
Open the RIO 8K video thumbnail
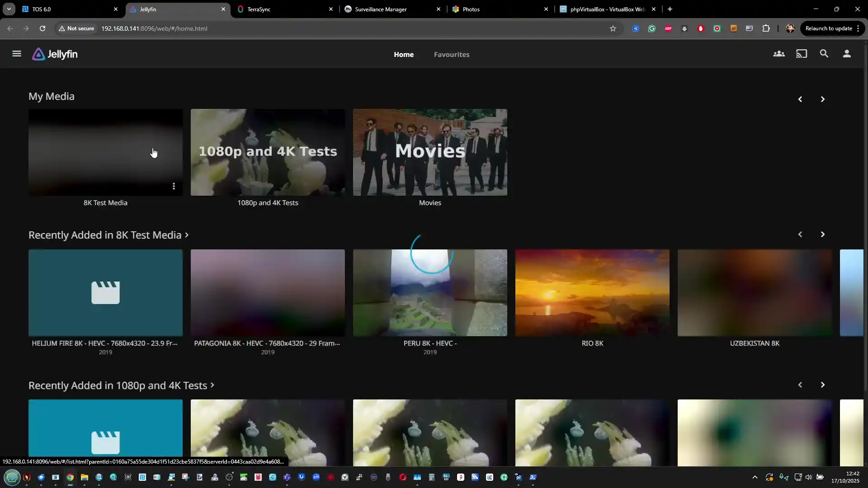pos(592,292)
